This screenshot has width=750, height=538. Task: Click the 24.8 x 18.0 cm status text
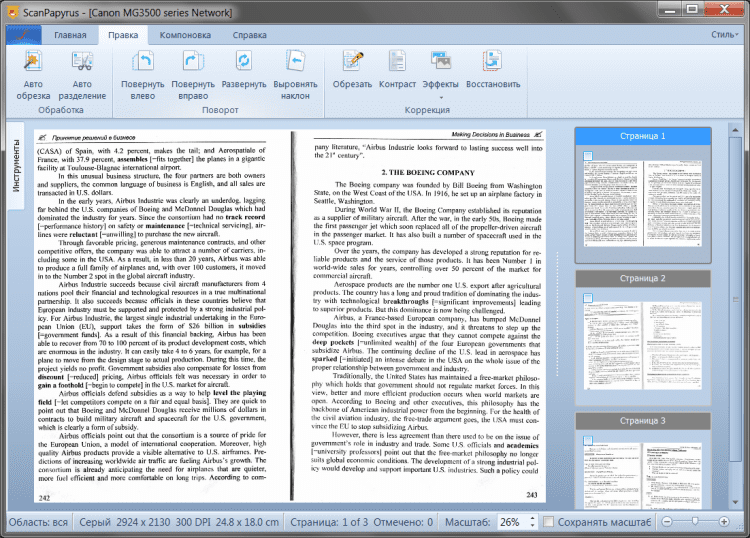pyautogui.click(x=247, y=522)
